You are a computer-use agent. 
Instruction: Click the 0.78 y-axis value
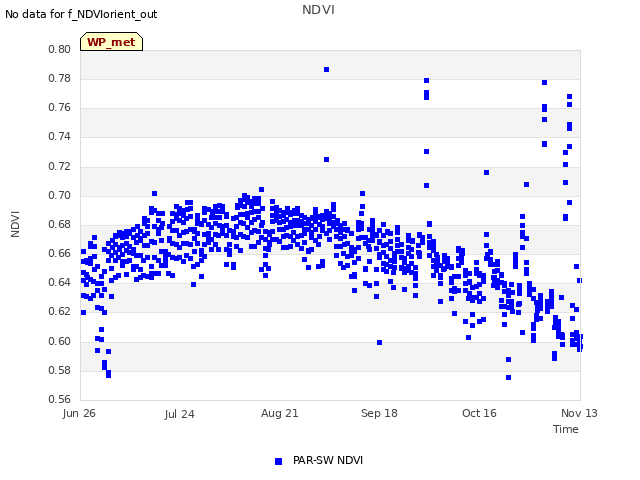coord(60,78)
